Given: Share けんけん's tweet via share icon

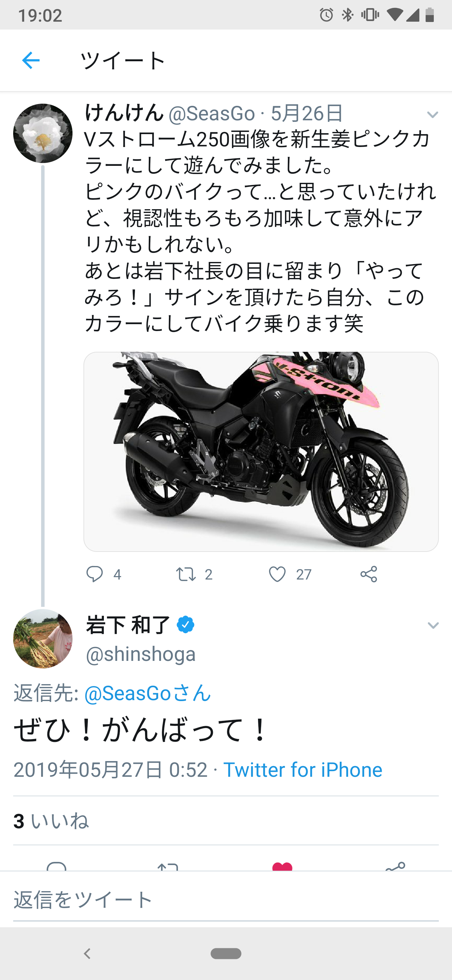Looking at the screenshot, I should [x=369, y=574].
